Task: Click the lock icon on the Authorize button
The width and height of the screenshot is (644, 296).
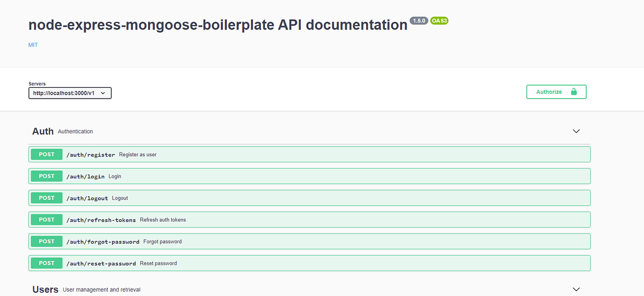Action: tap(574, 91)
